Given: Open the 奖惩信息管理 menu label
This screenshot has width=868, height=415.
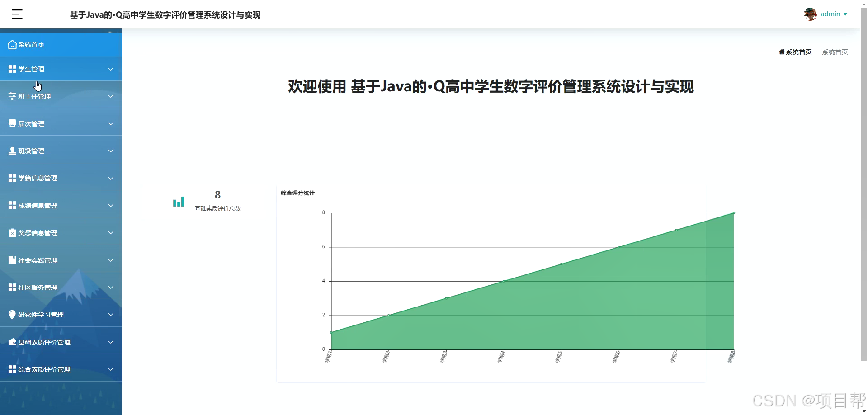Looking at the screenshot, I should [x=38, y=233].
